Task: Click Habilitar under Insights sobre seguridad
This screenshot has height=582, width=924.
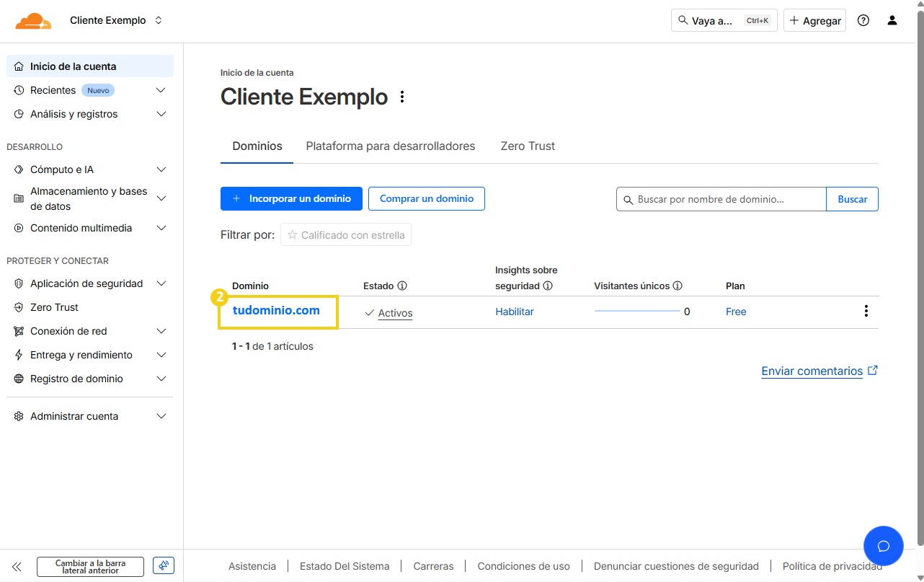Action: [x=515, y=311]
